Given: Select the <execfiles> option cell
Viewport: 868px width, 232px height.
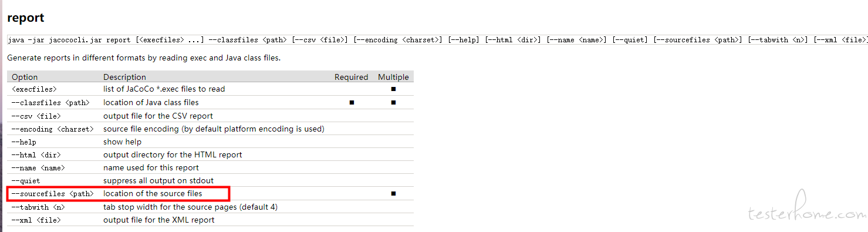Looking at the screenshot, I should click(x=34, y=89).
